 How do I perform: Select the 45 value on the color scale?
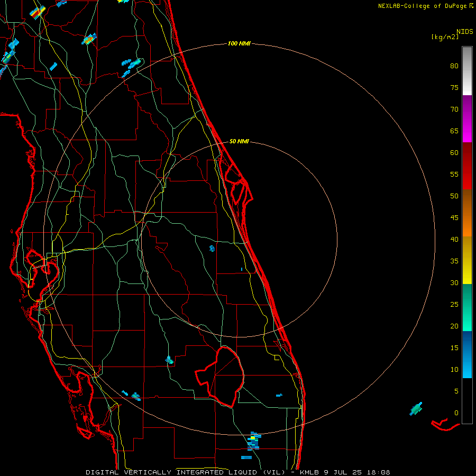point(454,218)
